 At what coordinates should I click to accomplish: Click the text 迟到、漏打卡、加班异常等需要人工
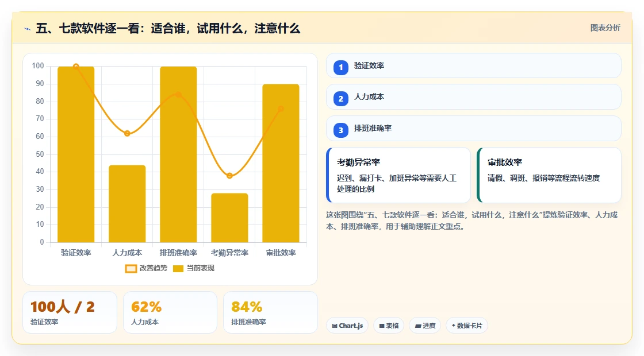396,178
